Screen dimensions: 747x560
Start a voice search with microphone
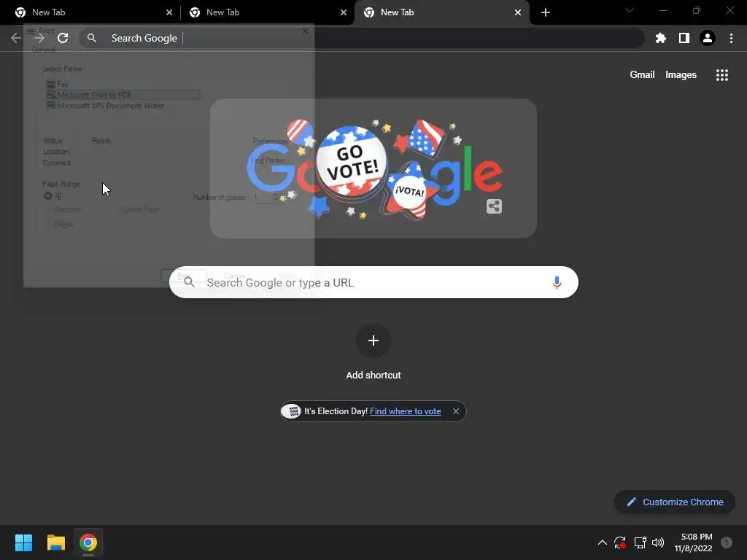click(557, 282)
